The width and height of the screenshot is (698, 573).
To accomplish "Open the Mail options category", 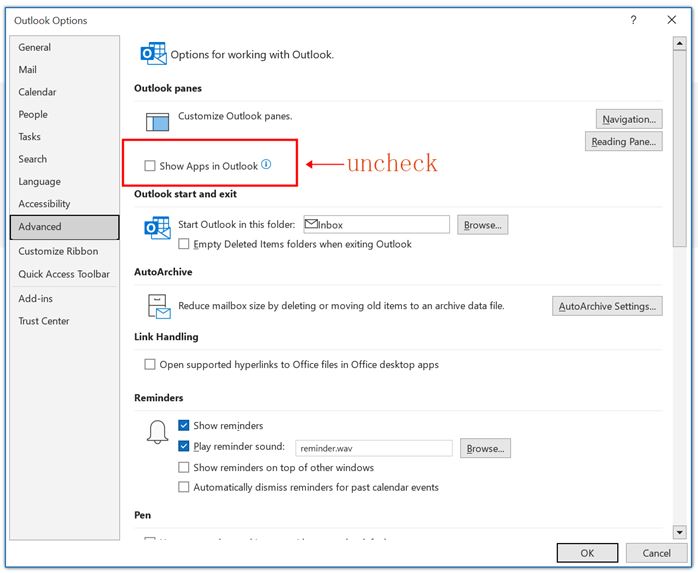I will tap(65, 69).
